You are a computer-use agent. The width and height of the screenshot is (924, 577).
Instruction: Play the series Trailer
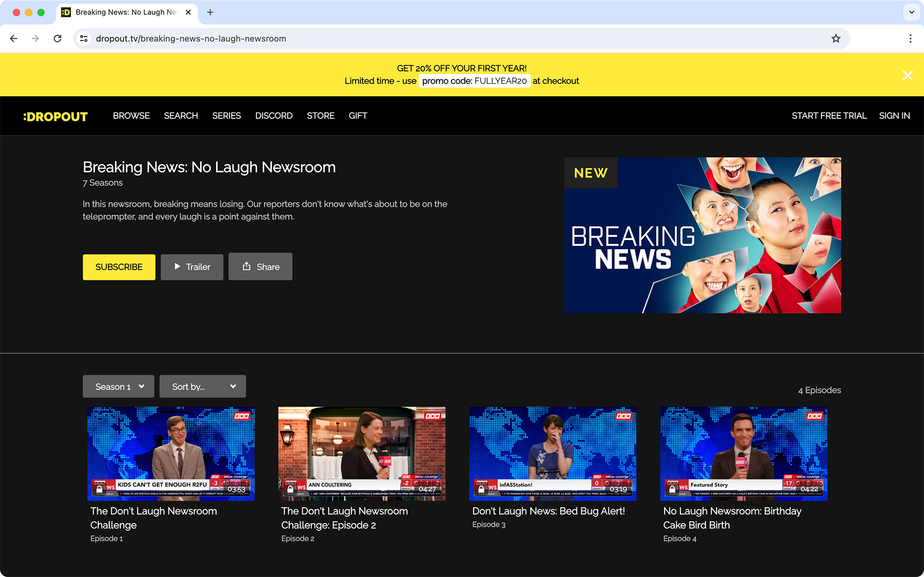coord(192,267)
